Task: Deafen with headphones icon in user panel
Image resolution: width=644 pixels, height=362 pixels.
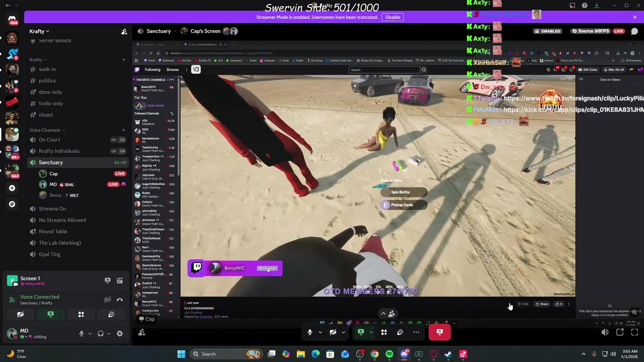Action: pos(101,333)
